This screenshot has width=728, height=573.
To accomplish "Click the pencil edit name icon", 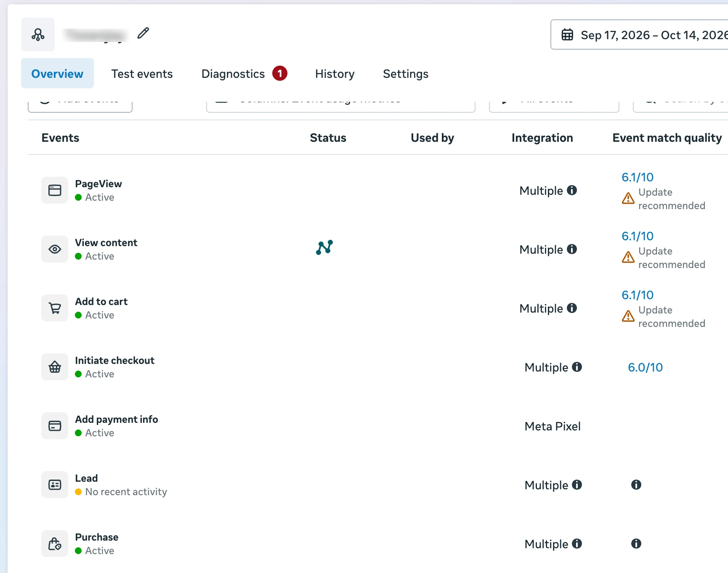I will point(143,33).
